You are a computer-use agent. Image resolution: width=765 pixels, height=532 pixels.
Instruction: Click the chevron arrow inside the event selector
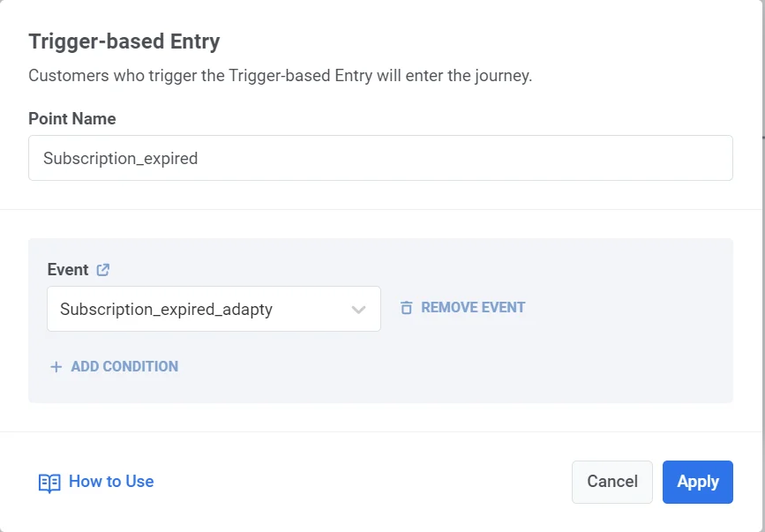click(358, 309)
